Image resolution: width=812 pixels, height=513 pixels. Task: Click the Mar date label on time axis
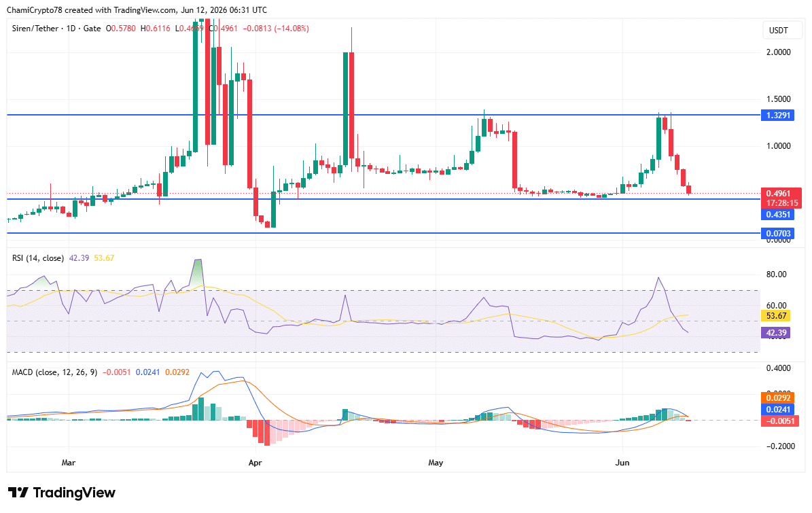(69, 462)
